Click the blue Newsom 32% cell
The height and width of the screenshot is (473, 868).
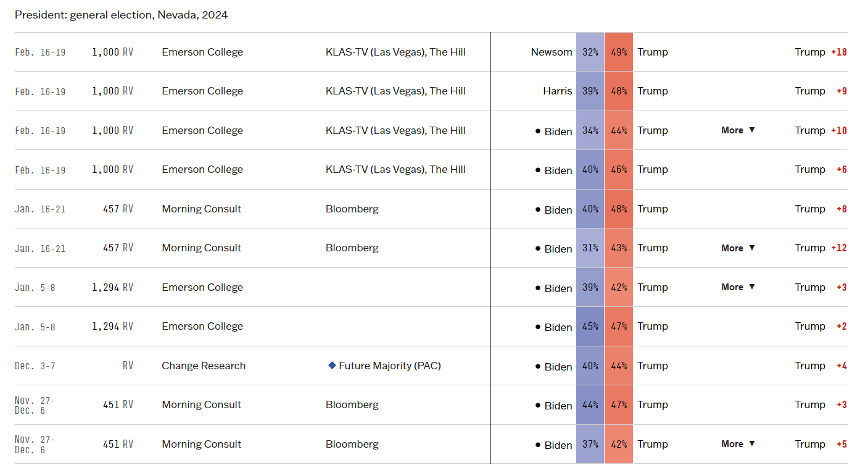point(590,52)
